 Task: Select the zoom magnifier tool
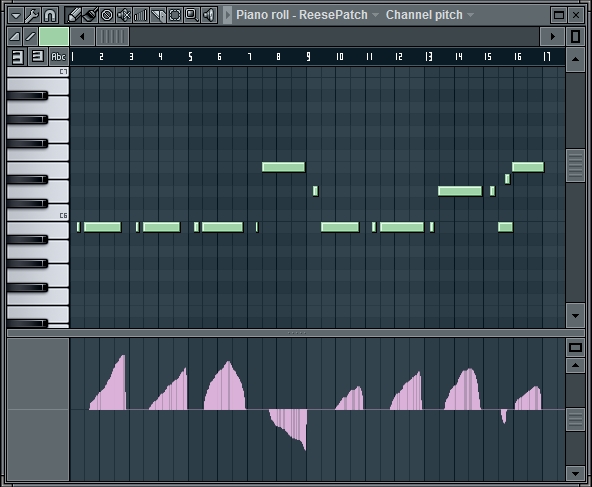[192, 15]
